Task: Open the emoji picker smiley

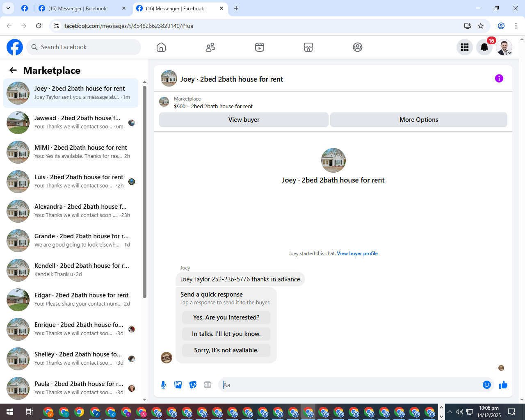Action: pyautogui.click(x=487, y=385)
